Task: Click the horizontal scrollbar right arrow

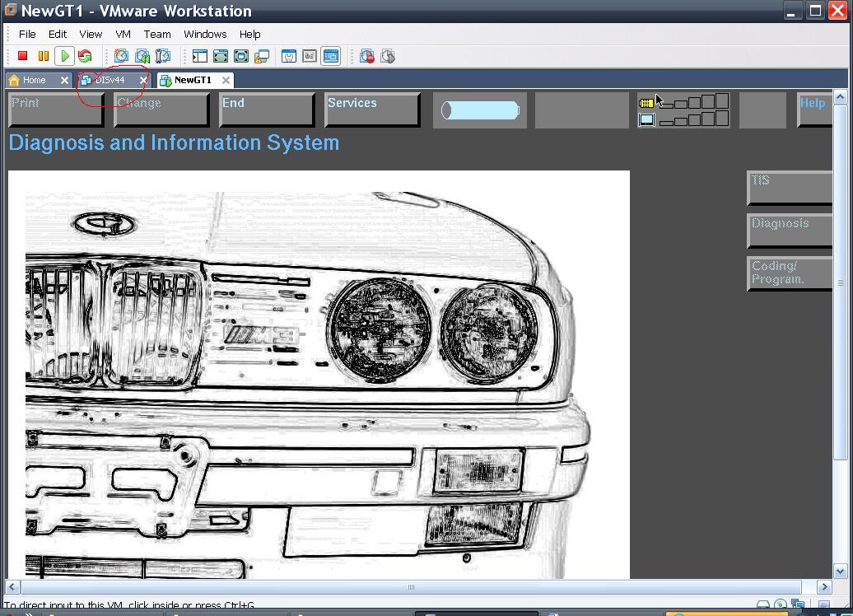Action: click(825, 587)
